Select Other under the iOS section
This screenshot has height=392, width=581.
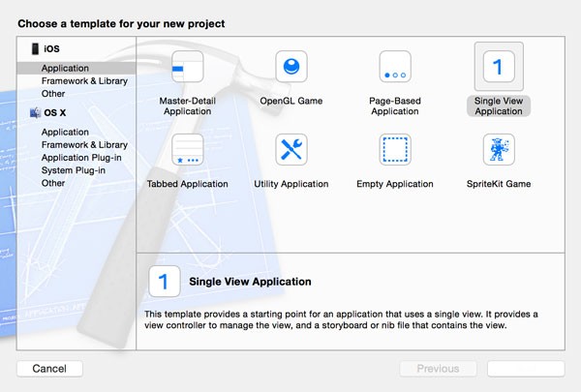[53, 93]
